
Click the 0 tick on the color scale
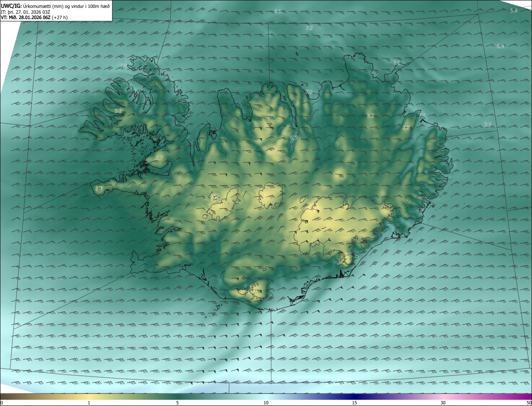tap(2, 403)
